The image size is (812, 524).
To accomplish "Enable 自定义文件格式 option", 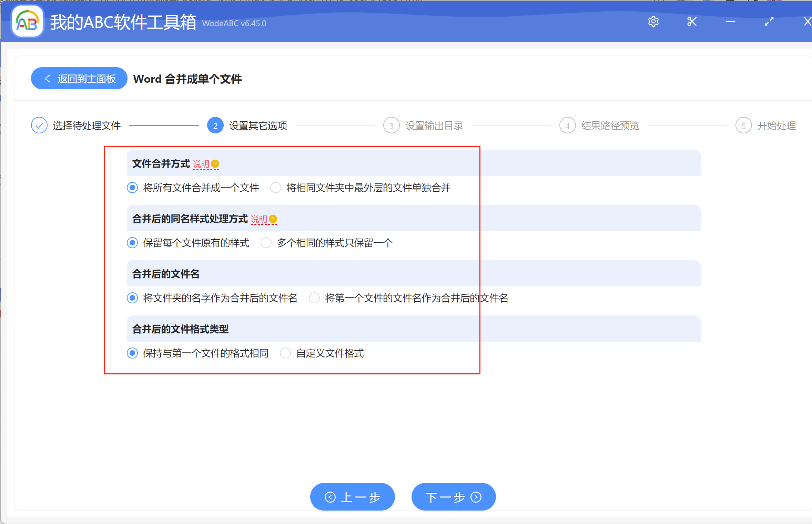I will pyautogui.click(x=285, y=353).
